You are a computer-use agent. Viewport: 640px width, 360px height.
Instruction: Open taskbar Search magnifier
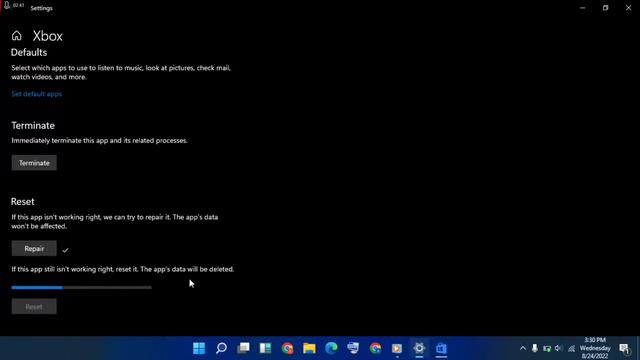(221, 348)
